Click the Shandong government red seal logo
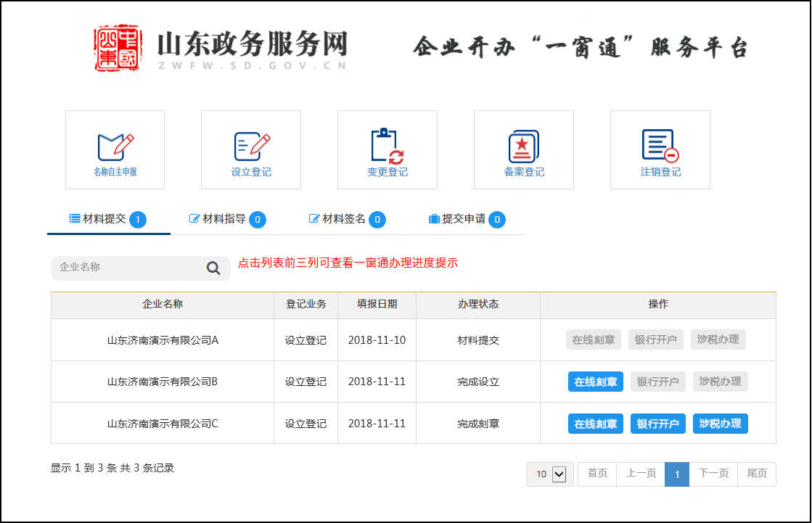Image resolution: width=812 pixels, height=523 pixels. 118,48
